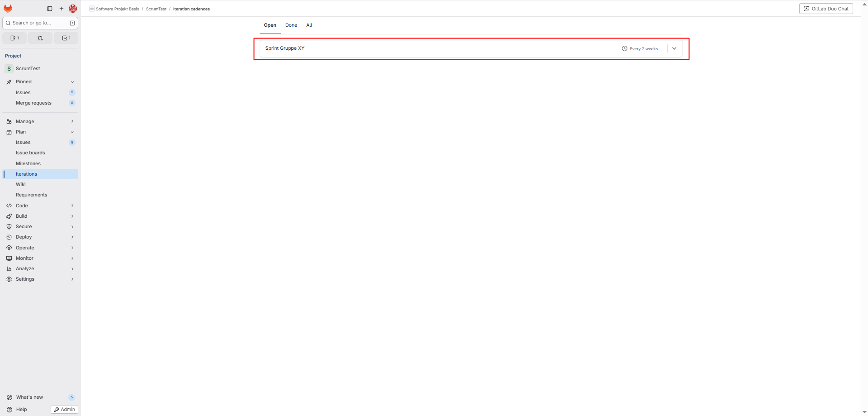Click the plus create new icon
Viewport: 868px width, 416px height.
tap(62, 9)
